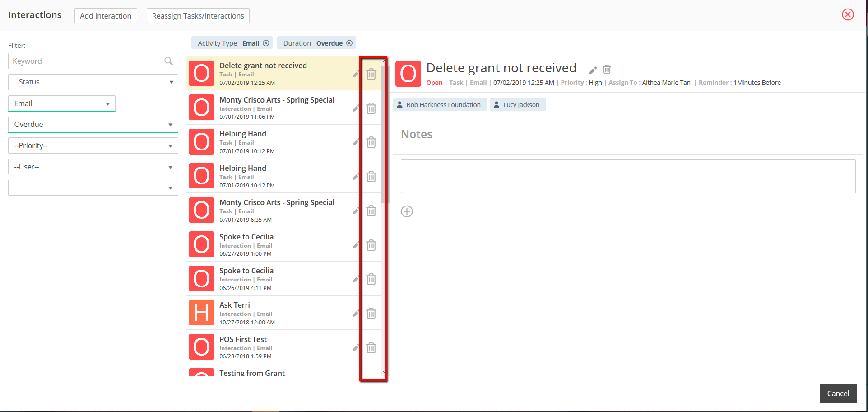Edit Spoke to Cecilia dated 06/26/2019
This screenshot has height=412, width=868.
[x=356, y=279]
